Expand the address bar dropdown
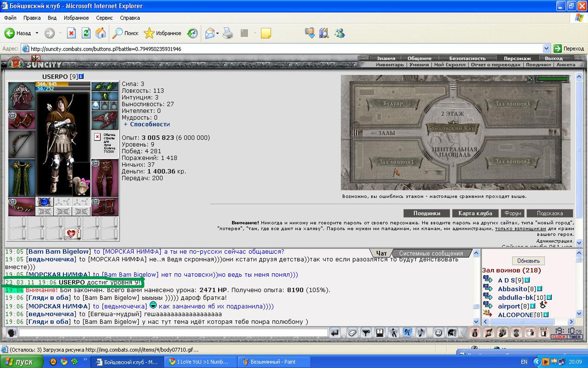This screenshot has width=588, height=368. click(546, 48)
